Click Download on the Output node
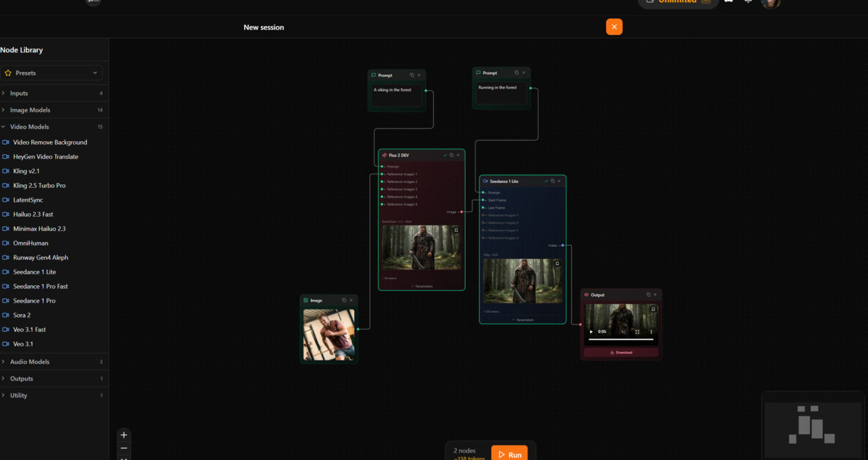 point(622,352)
